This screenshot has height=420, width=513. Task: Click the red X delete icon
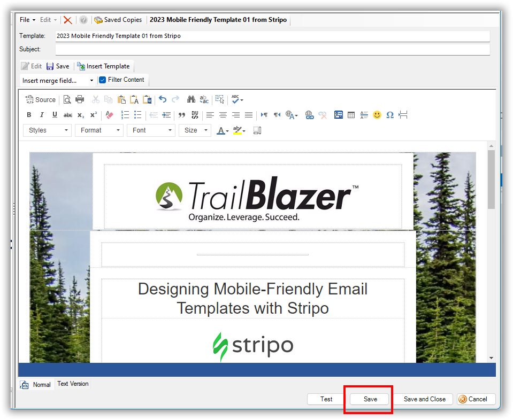68,20
